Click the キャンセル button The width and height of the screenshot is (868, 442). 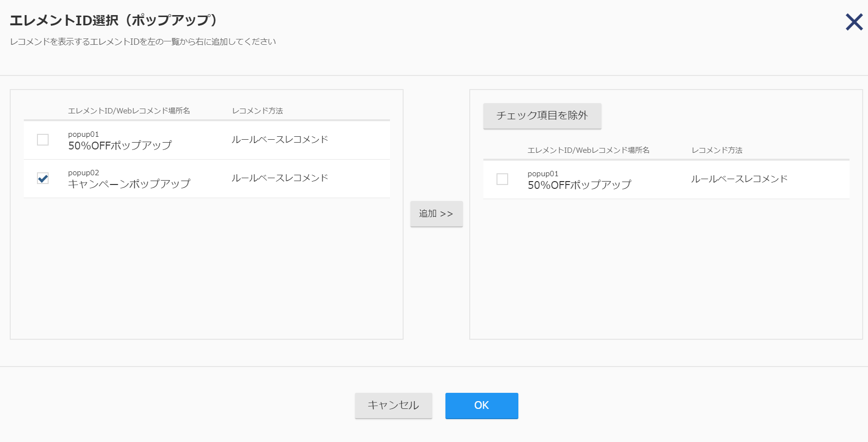pos(393,405)
